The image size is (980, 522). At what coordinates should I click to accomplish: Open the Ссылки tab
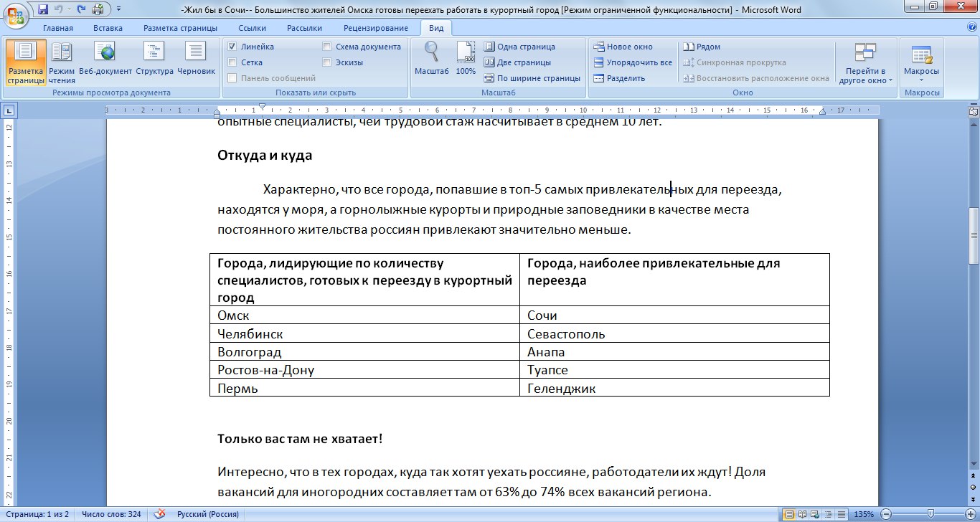[251, 28]
